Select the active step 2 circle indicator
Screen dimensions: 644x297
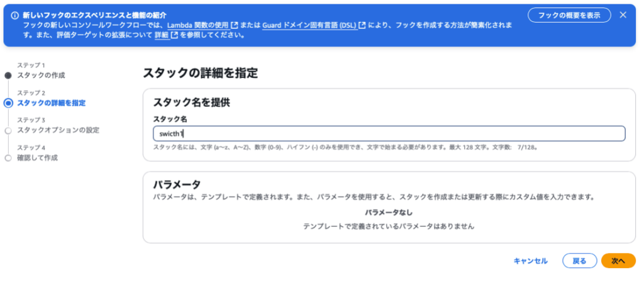(8, 103)
